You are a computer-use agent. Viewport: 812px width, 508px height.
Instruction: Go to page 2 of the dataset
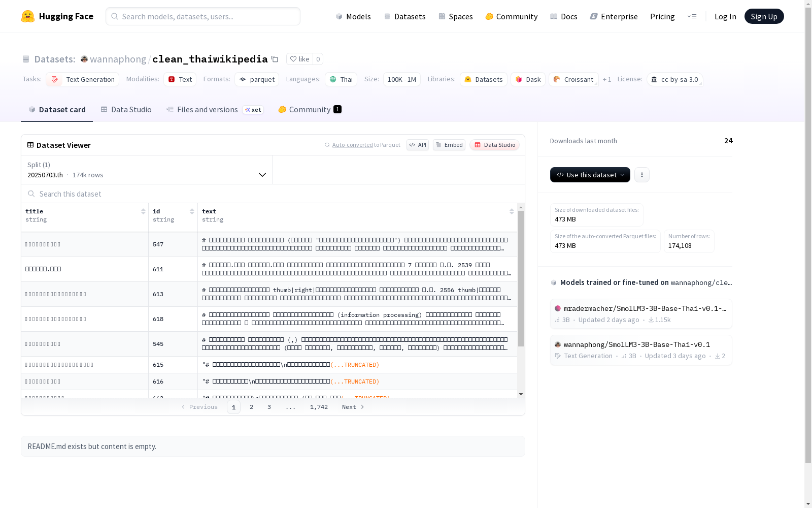251,407
